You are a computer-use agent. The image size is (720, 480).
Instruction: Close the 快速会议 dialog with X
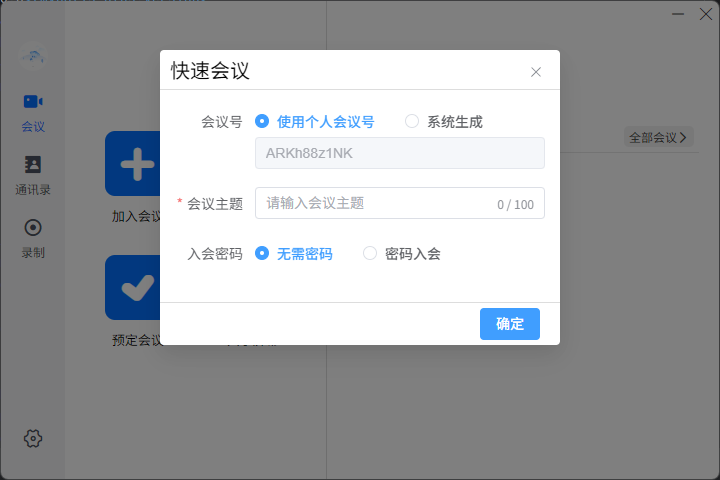[x=536, y=72]
